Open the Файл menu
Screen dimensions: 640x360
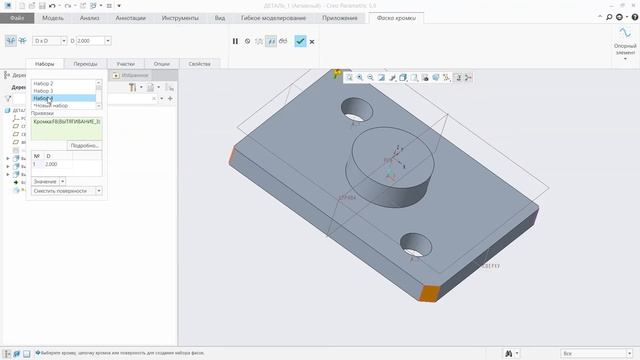click(x=17, y=18)
